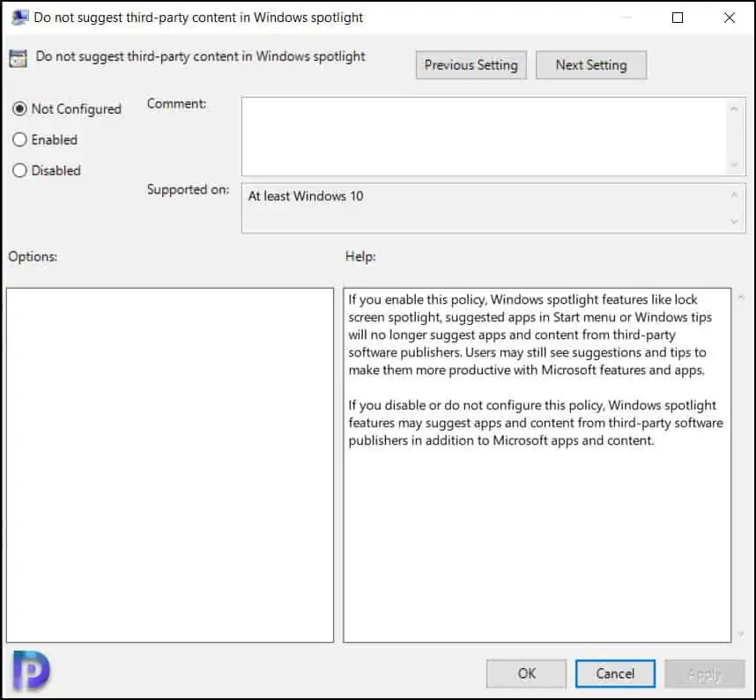Image resolution: width=756 pixels, height=700 pixels.
Task: Click Supported on scroll down arrow
Action: tap(734, 222)
